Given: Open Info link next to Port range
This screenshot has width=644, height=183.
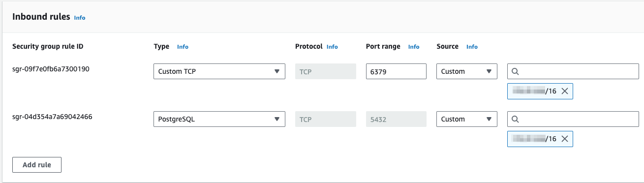Looking at the screenshot, I should [x=414, y=47].
